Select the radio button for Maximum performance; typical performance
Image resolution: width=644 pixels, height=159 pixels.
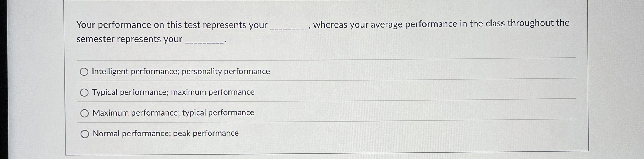point(84,113)
